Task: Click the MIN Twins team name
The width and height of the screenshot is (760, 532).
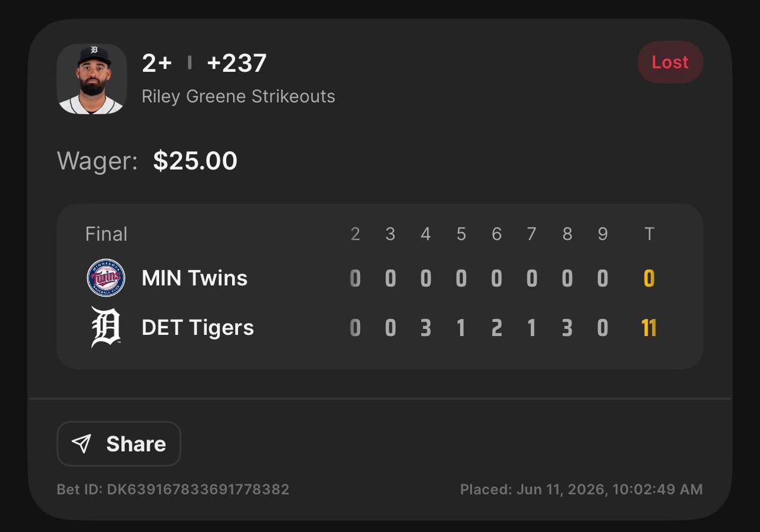Action: point(195,278)
